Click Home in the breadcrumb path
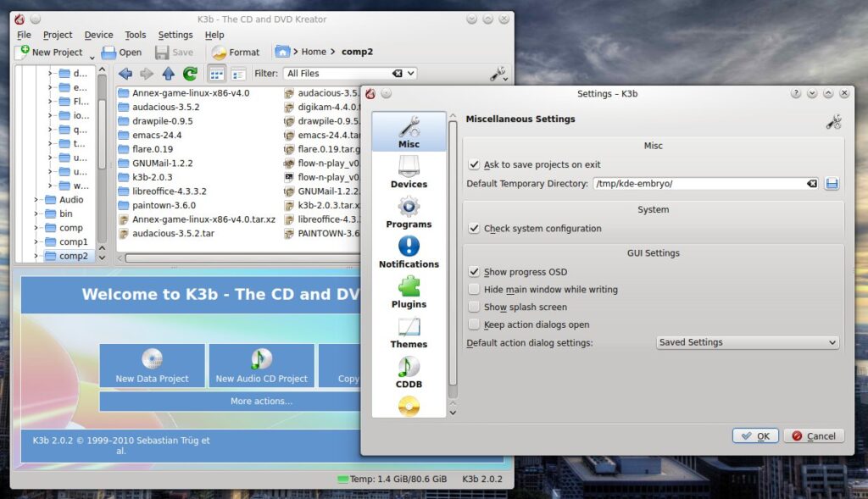The image size is (868, 499). (x=314, y=52)
